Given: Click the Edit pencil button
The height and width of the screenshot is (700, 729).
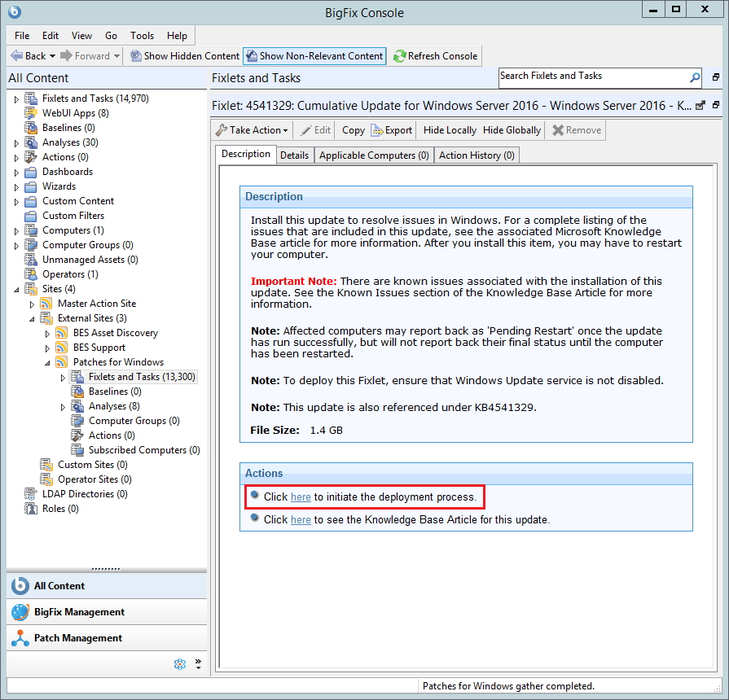Looking at the screenshot, I should tap(316, 130).
